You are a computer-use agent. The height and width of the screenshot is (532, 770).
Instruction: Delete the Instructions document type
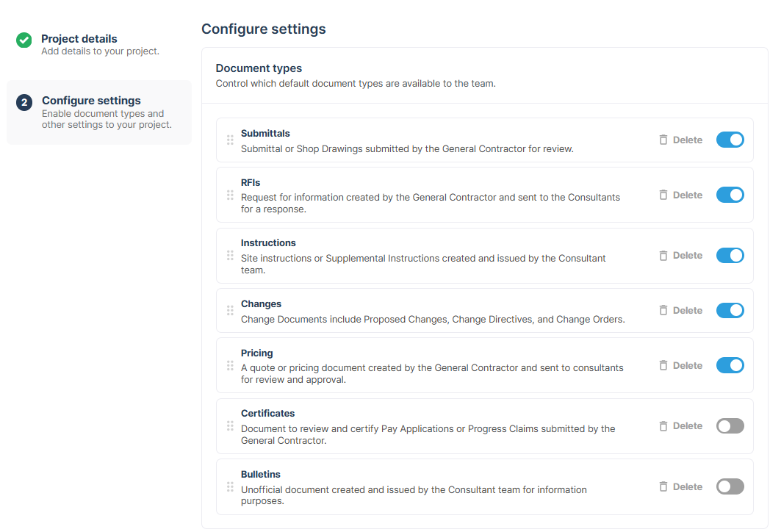tap(680, 256)
